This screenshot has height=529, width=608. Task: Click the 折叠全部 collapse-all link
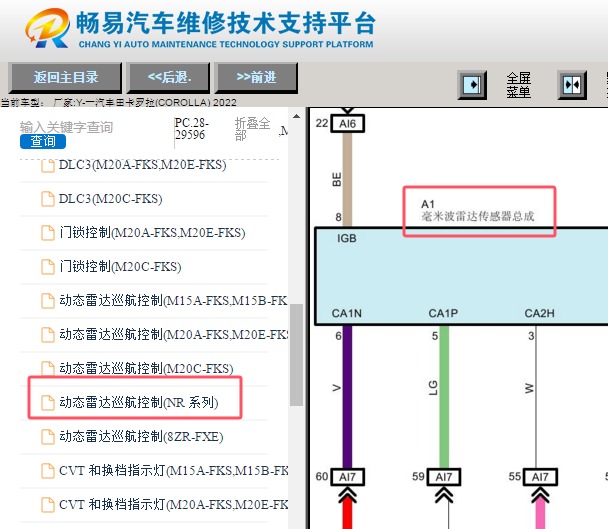point(252,129)
